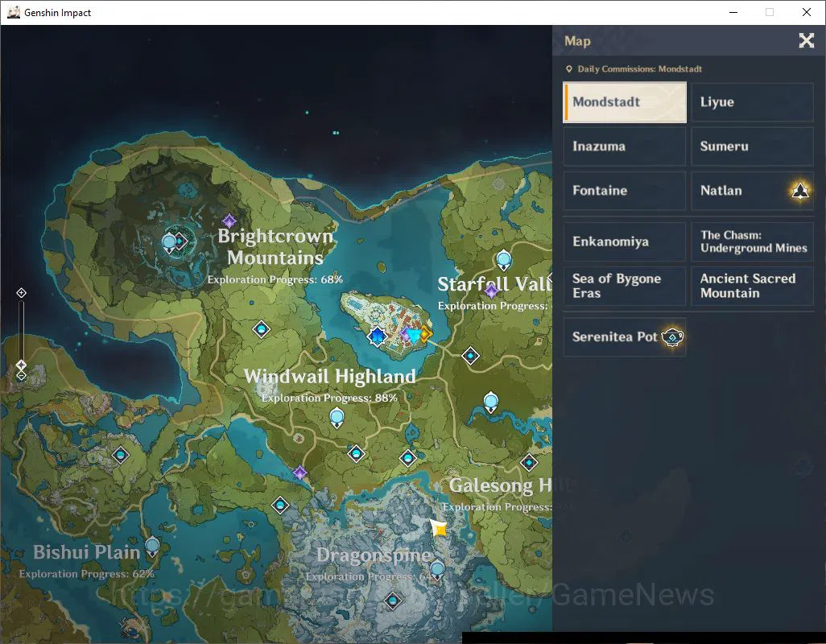Select waypoint at Dragonspine north entrance
The height and width of the screenshot is (644, 826).
click(x=408, y=459)
